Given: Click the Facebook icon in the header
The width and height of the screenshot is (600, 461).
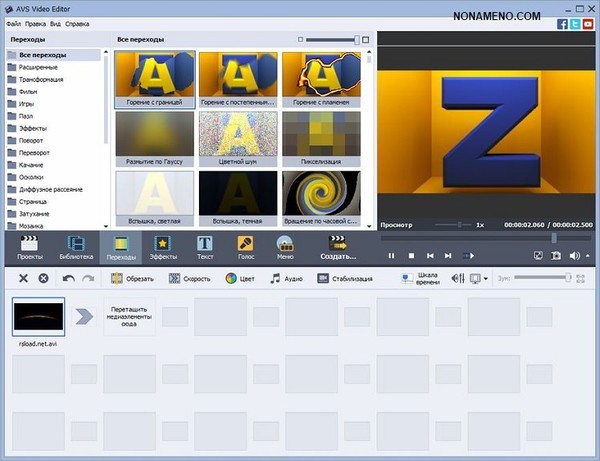Looking at the screenshot, I should coord(564,23).
